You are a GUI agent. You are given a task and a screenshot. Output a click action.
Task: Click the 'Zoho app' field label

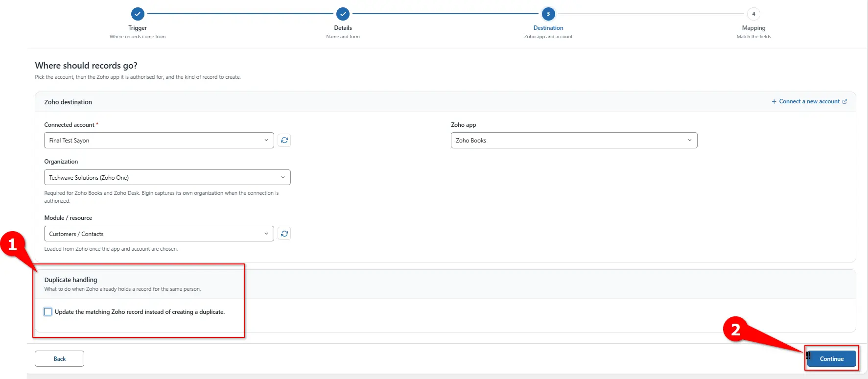[x=463, y=125]
